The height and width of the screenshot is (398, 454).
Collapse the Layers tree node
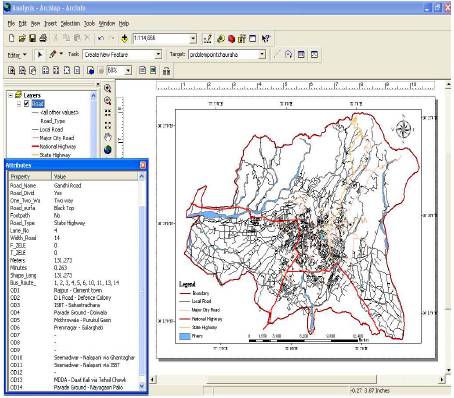tap(11, 95)
